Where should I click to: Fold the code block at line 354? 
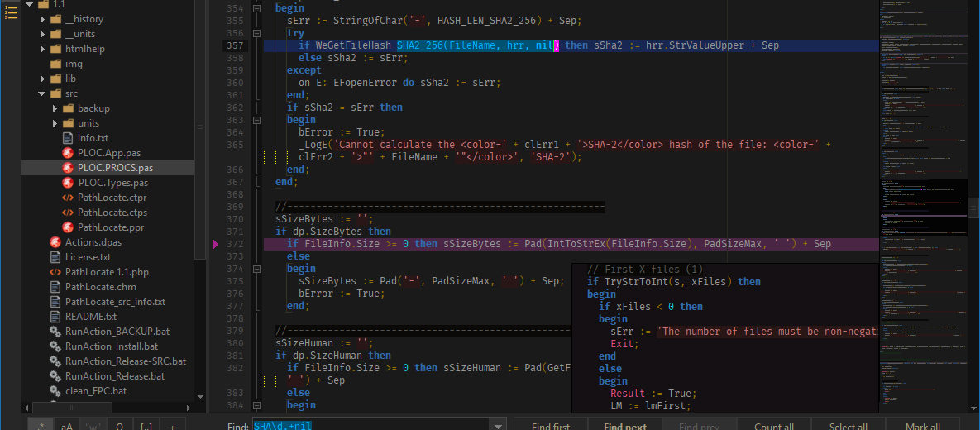(x=256, y=9)
